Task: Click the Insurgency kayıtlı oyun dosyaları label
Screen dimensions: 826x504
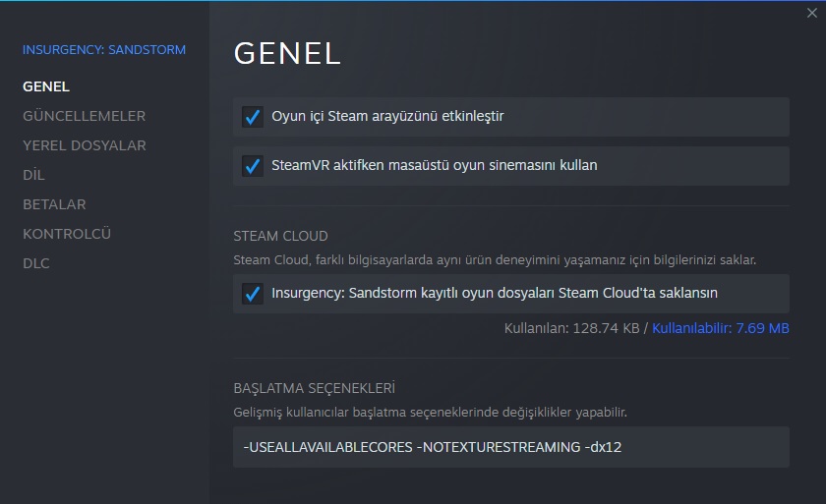Action: tap(494, 293)
